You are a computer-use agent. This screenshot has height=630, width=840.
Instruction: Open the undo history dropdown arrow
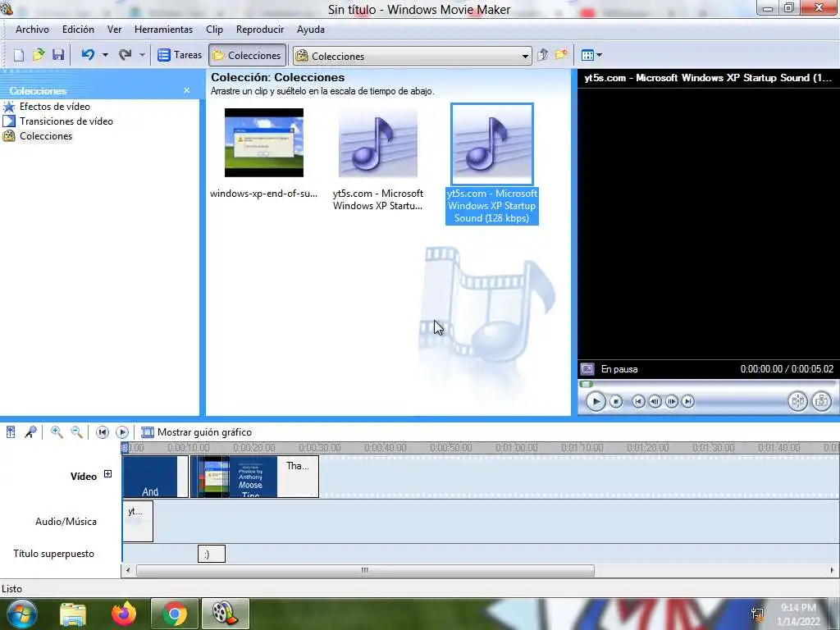pos(105,55)
